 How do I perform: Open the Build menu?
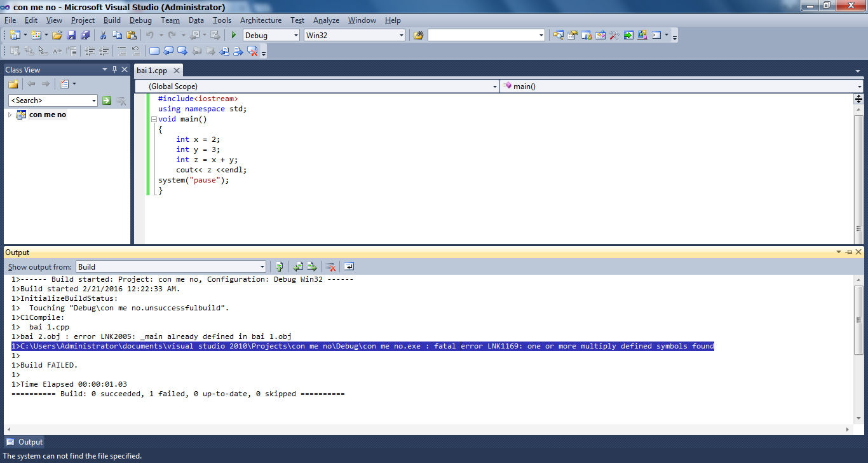coord(112,20)
